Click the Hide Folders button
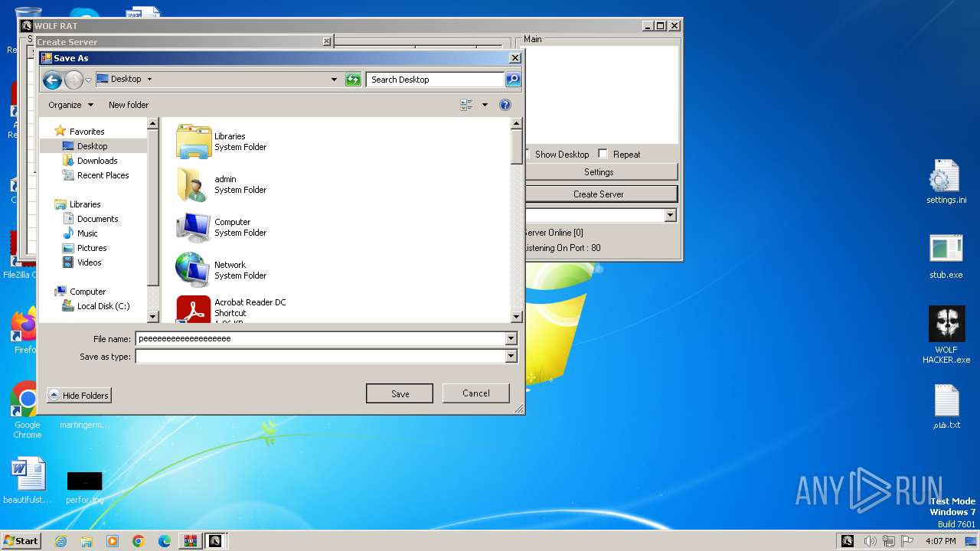The height and width of the screenshot is (551, 980). pos(79,395)
